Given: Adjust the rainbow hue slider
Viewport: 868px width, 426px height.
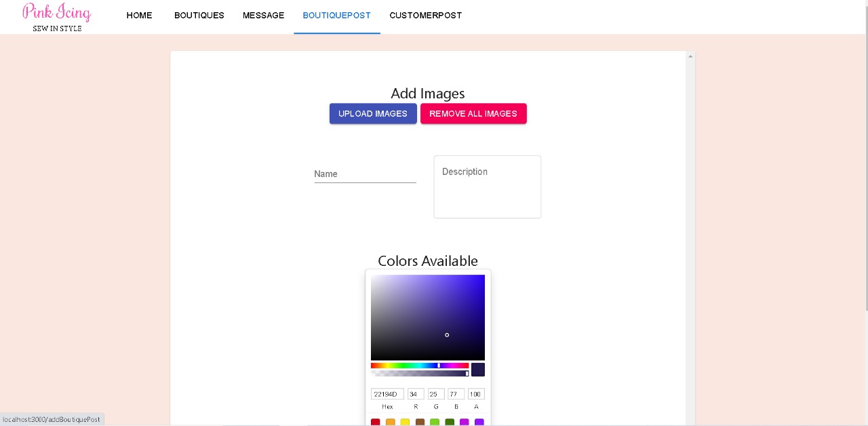Looking at the screenshot, I should click(420, 366).
